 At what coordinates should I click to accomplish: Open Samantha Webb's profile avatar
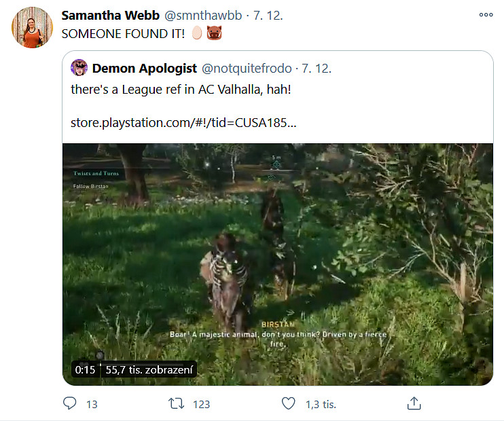click(32, 27)
